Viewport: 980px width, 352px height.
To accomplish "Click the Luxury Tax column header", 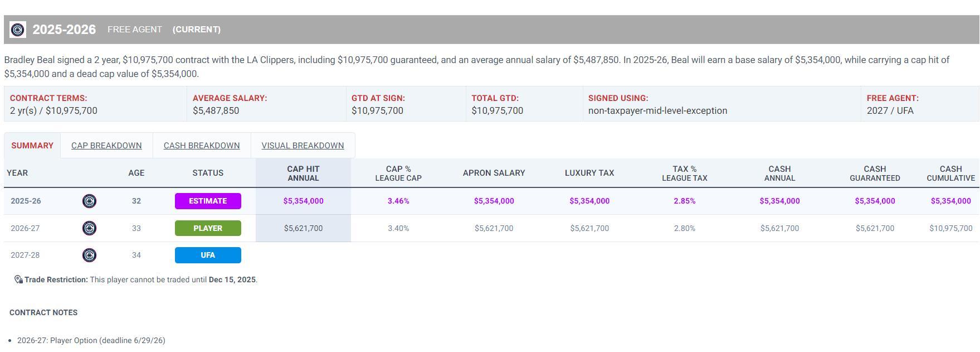I will click(x=589, y=173).
